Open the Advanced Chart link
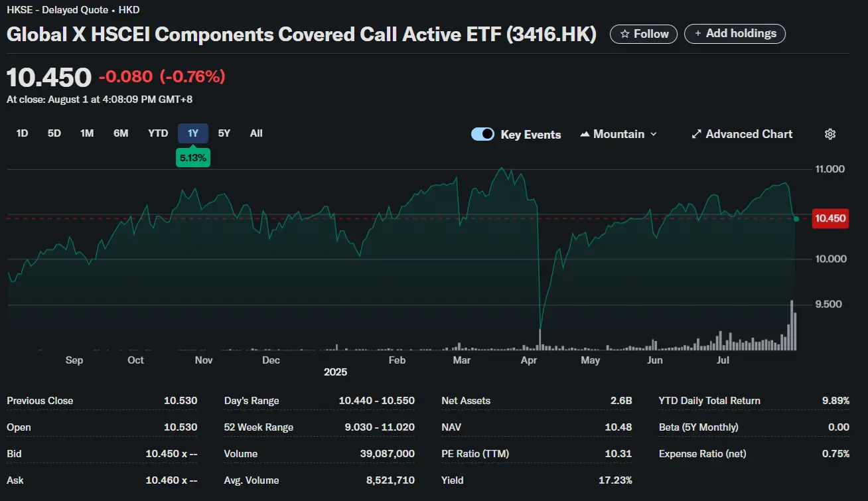 tap(742, 134)
